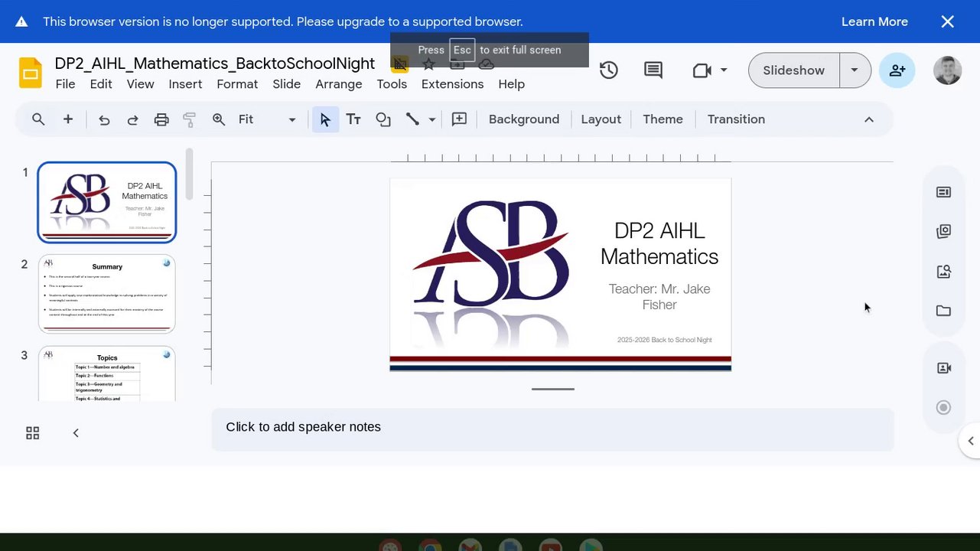980x551 pixels.
Task: Click the Background button
Action: pos(524,119)
